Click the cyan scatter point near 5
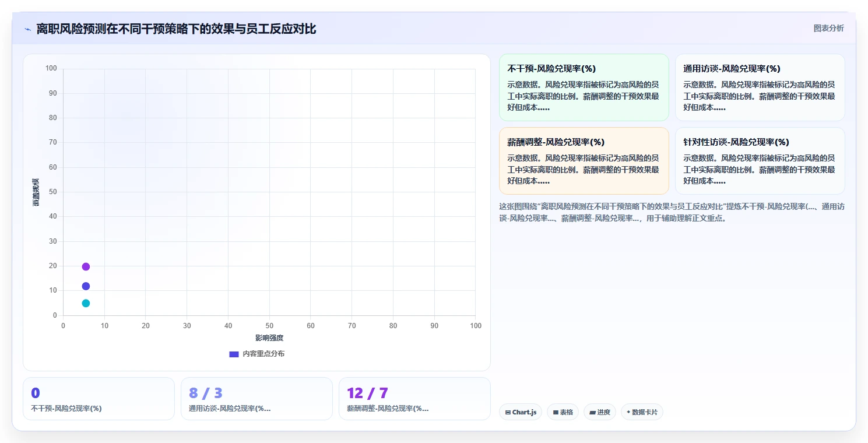This screenshot has width=868, height=443. [x=86, y=303]
